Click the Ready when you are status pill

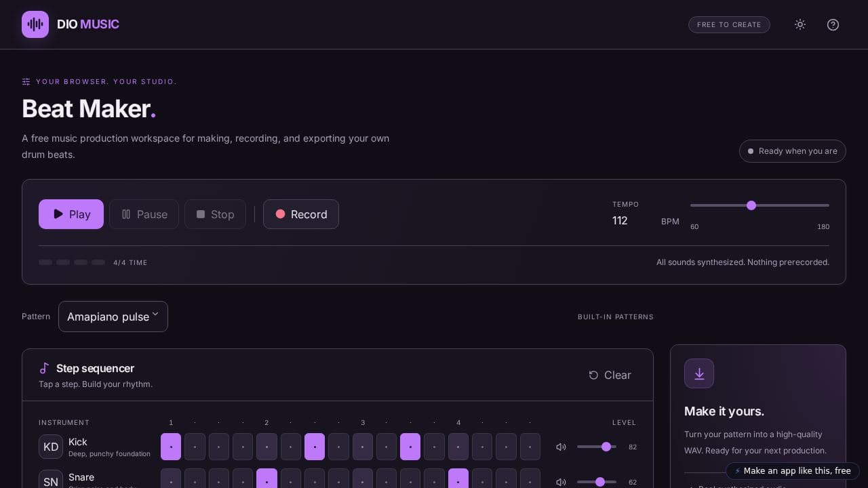[793, 151]
